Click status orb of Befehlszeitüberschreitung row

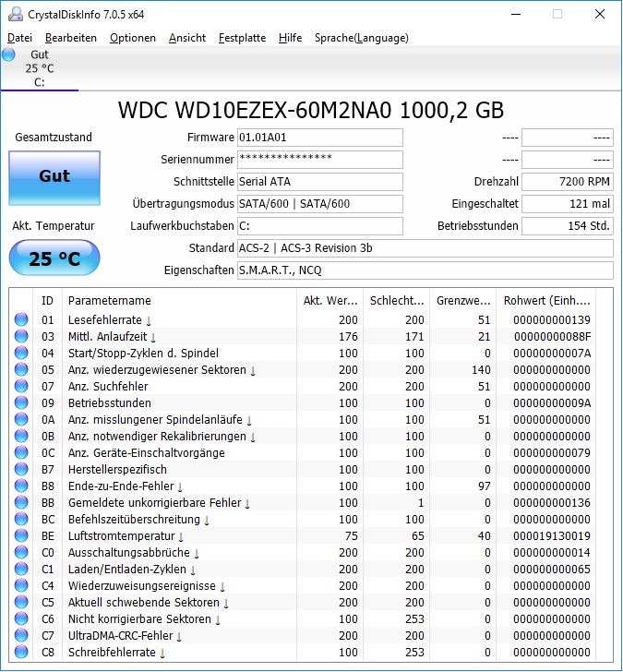(21, 519)
